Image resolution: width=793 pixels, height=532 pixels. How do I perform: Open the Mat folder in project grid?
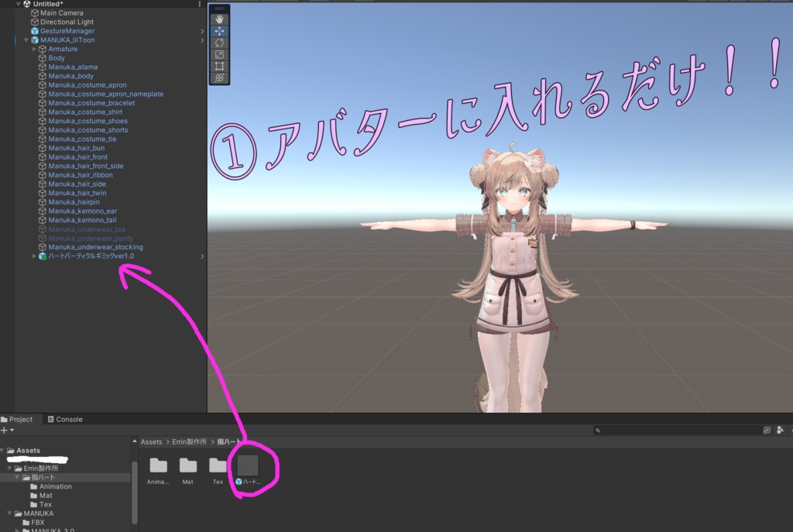[187, 471]
